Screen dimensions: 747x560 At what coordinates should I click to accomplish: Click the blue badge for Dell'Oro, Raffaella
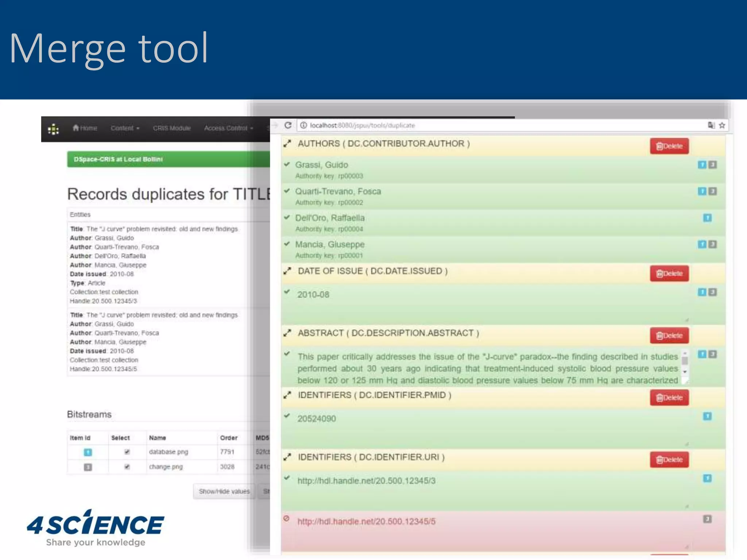click(707, 218)
